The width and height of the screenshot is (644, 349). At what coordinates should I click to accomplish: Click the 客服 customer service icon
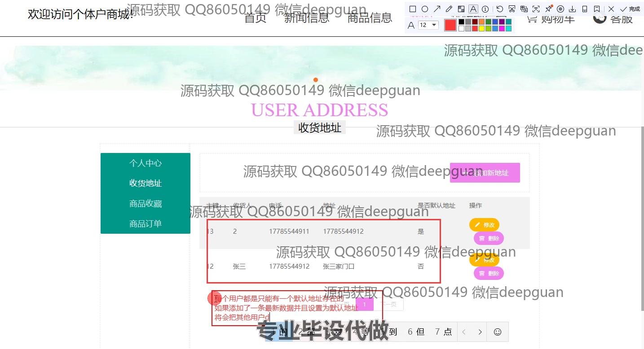pyautogui.click(x=600, y=18)
